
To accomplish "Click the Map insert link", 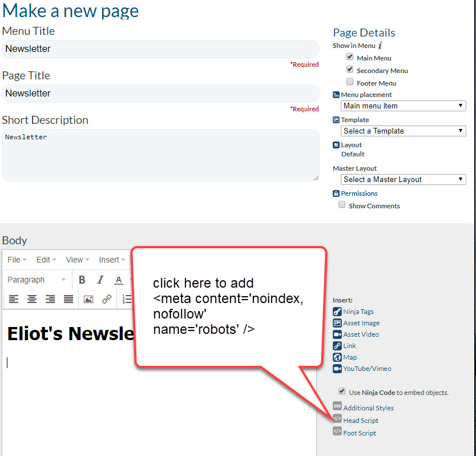I will 350,357.
